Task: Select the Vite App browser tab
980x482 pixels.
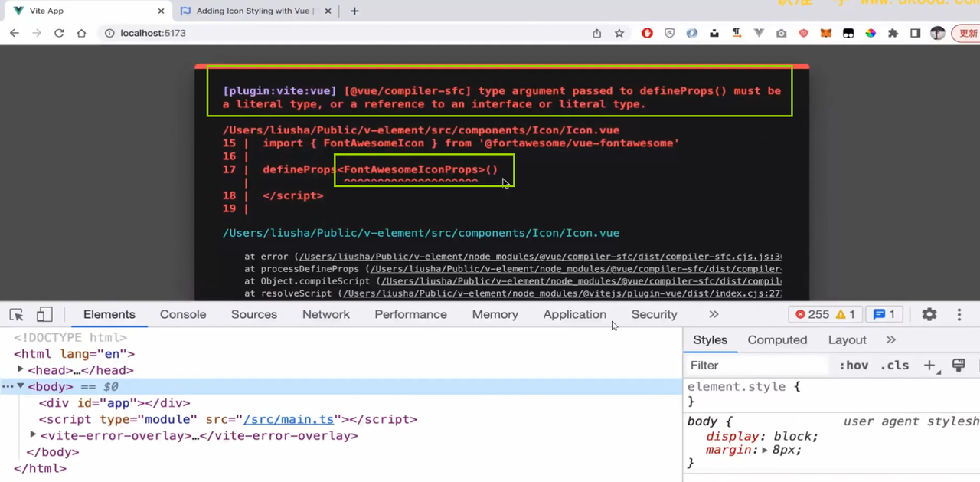Action: [88, 11]
